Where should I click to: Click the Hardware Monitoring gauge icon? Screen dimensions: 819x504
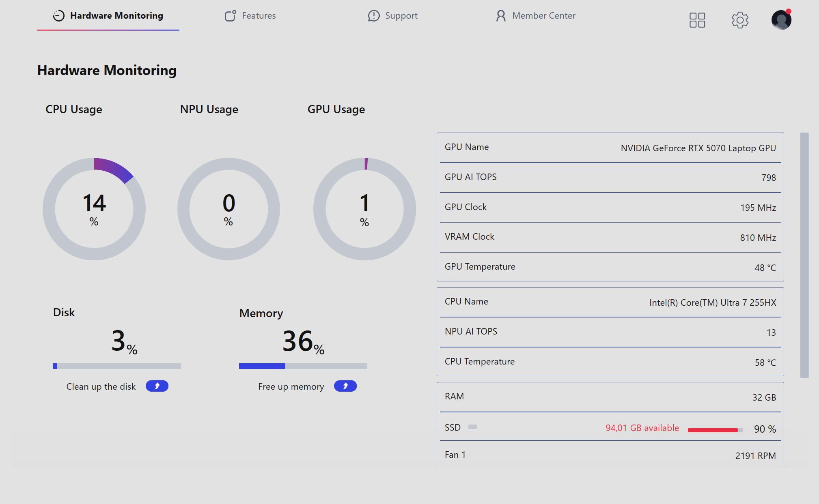click(x=59, y=16)
